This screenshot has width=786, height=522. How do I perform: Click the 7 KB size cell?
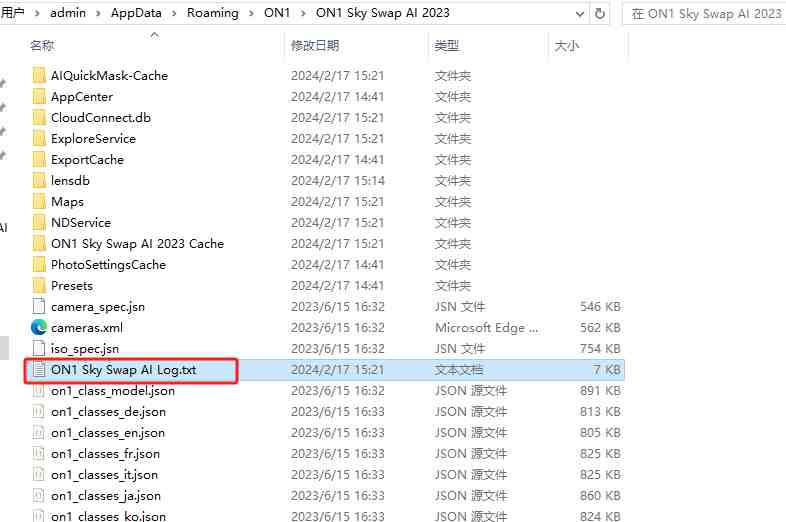pyautogui.click(x=607, y=370)
